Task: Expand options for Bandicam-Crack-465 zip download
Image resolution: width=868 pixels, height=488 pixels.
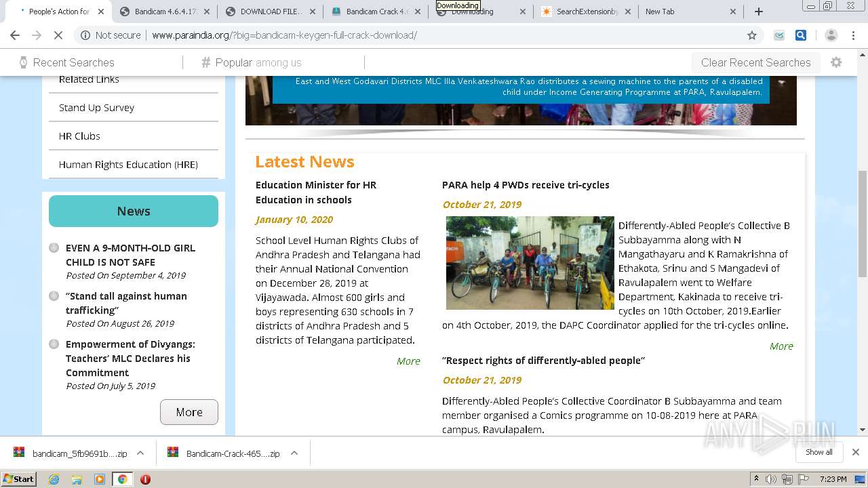Action: click(x=294, y=453)
